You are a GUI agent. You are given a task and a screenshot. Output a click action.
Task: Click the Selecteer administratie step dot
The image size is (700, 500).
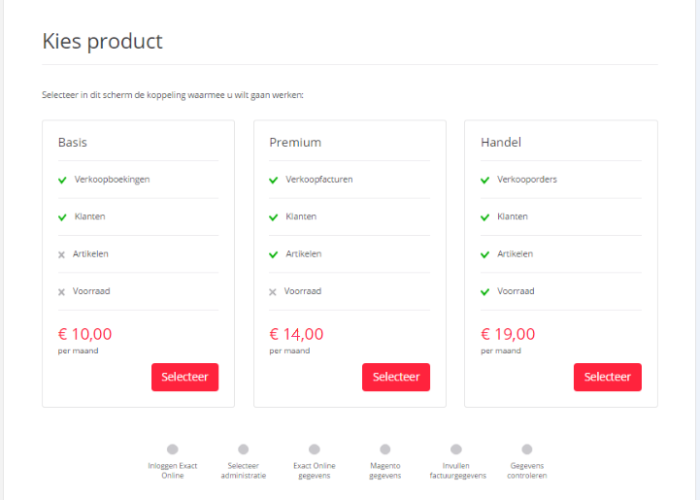pyautogui.click(x=243, y=449)
